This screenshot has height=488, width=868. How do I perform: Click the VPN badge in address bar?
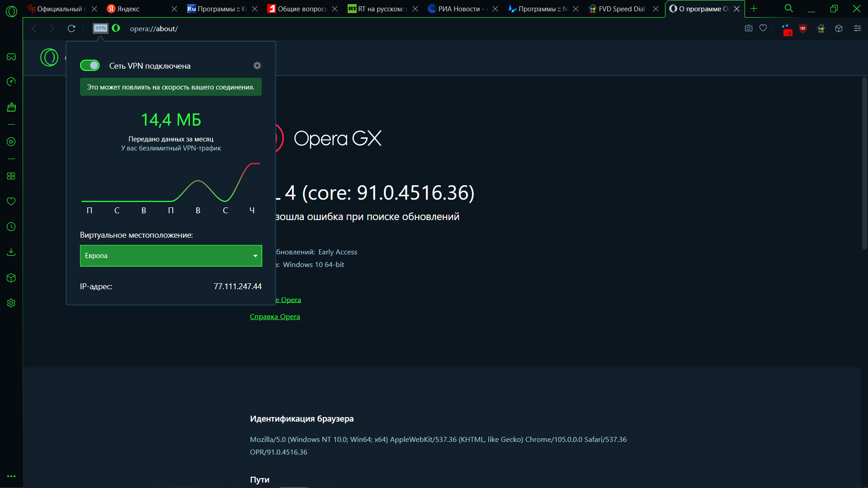(x=100, y=28)
